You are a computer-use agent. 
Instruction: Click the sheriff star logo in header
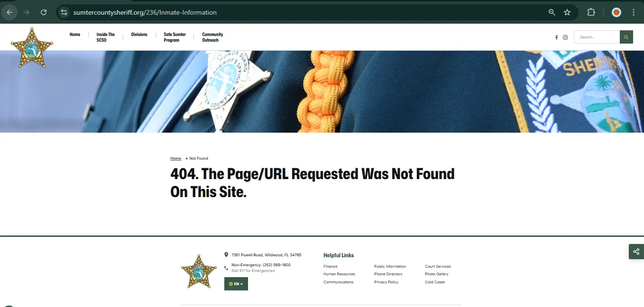coord(32,48)
